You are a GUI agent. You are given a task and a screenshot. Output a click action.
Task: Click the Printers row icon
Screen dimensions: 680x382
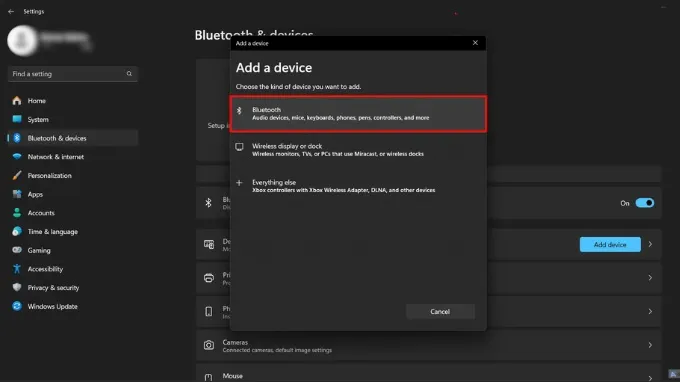209,278
